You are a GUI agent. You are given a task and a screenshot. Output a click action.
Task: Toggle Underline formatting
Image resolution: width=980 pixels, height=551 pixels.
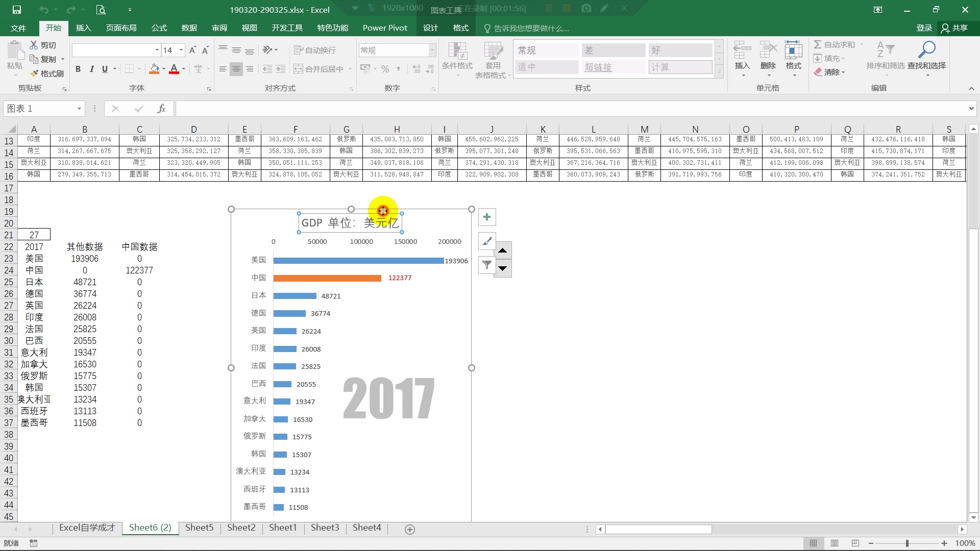105,69
